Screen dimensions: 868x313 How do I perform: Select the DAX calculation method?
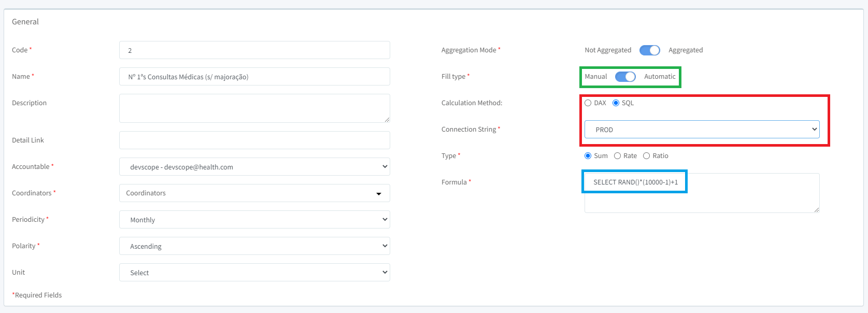tap(588, 103)
